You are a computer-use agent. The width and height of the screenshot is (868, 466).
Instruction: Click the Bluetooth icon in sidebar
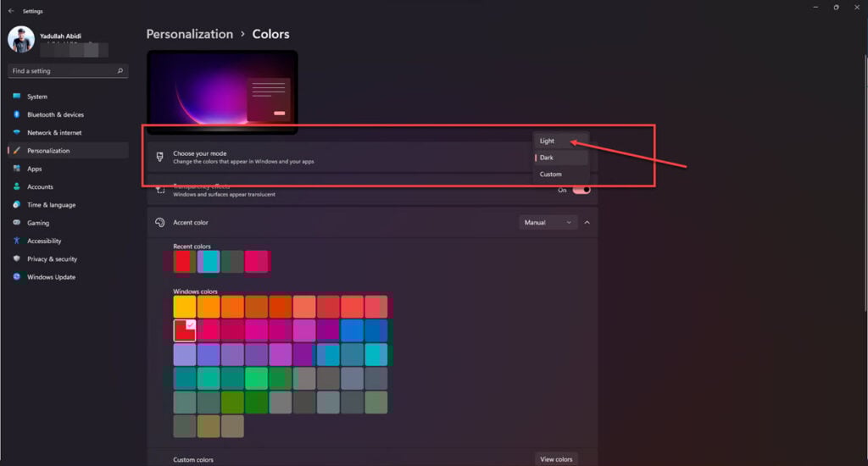click(x=17, y=114)
